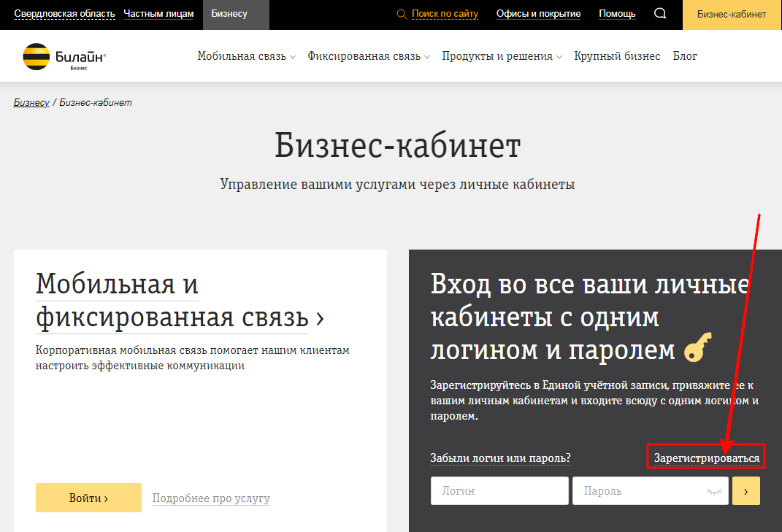Click 'Управление вашими услугами через личные кабинеты' text
Screen dimensions: 782x532
397,185
